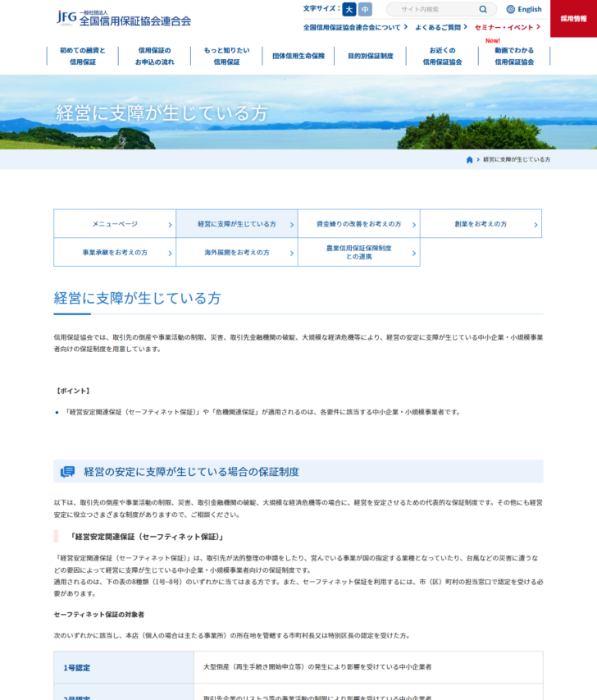The height and width of the screenshot is (700, 597).
Task: Click 「経営安定関連保証（セーフティネット保証）」 heading
Action: click(x=147, y=537)
